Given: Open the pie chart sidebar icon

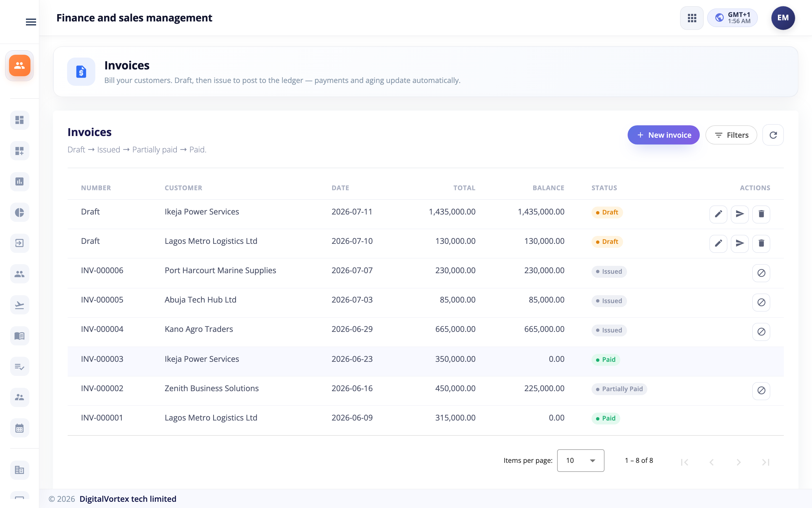Looking at the screenshot, I should point(19,212).
